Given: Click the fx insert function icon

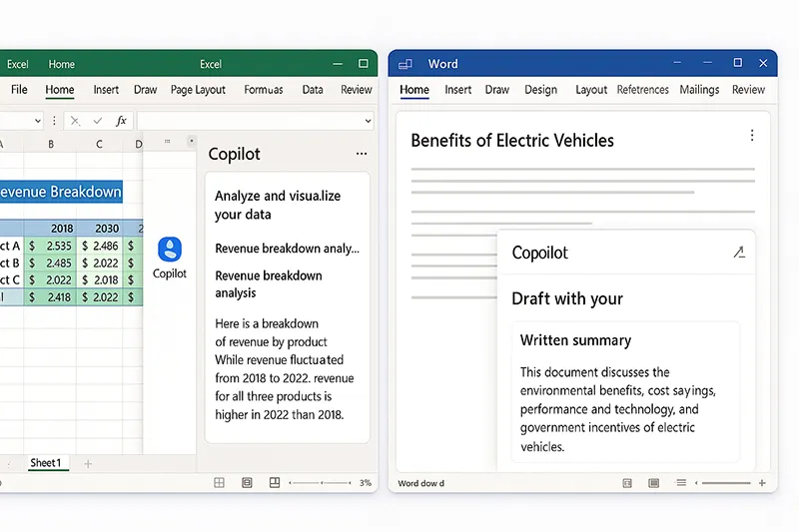Looking at the screenshot, I should click(121, 121).
